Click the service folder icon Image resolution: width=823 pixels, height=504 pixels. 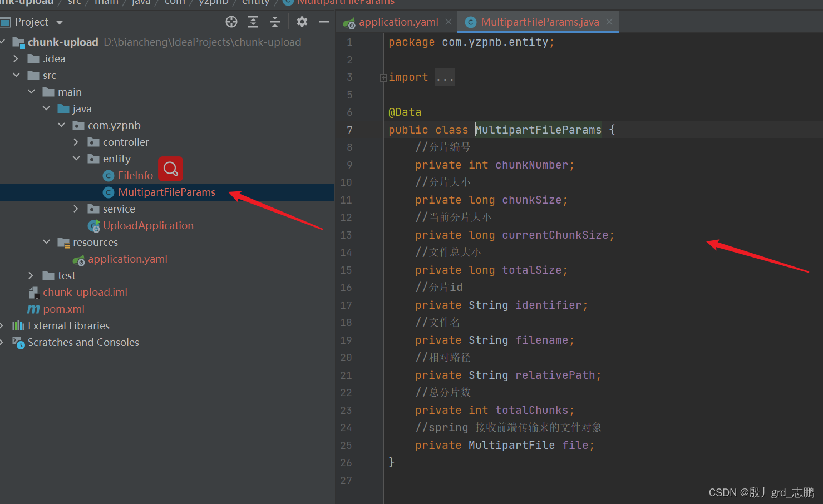[93, 209]
